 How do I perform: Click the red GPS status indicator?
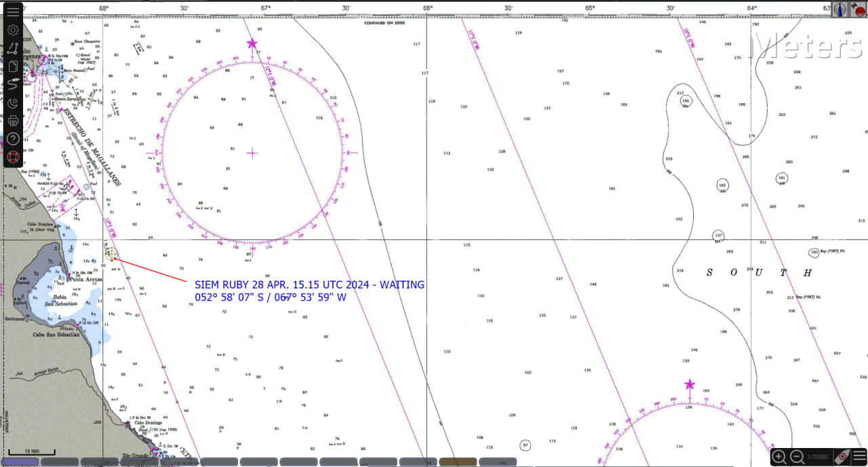(859, 9)
